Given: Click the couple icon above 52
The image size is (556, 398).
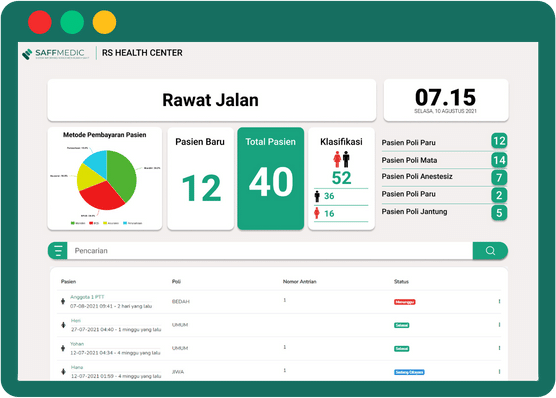Looking at the screenshot, I should (341, 159).
